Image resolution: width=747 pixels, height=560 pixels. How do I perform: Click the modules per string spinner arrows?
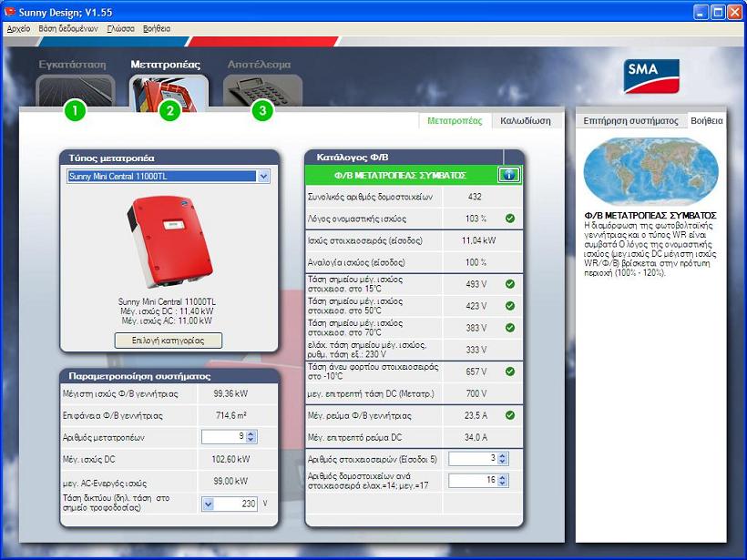click(502, 481)
